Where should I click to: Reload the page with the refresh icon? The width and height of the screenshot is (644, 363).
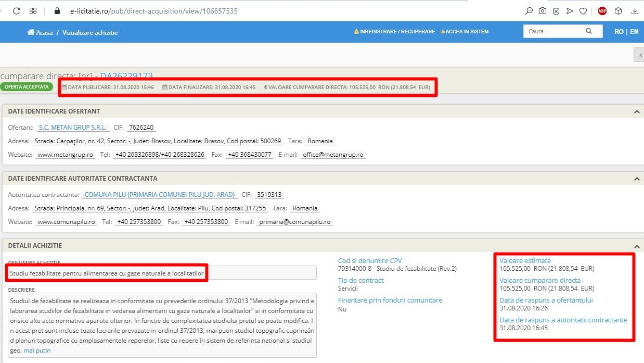(x=16, y=10)
